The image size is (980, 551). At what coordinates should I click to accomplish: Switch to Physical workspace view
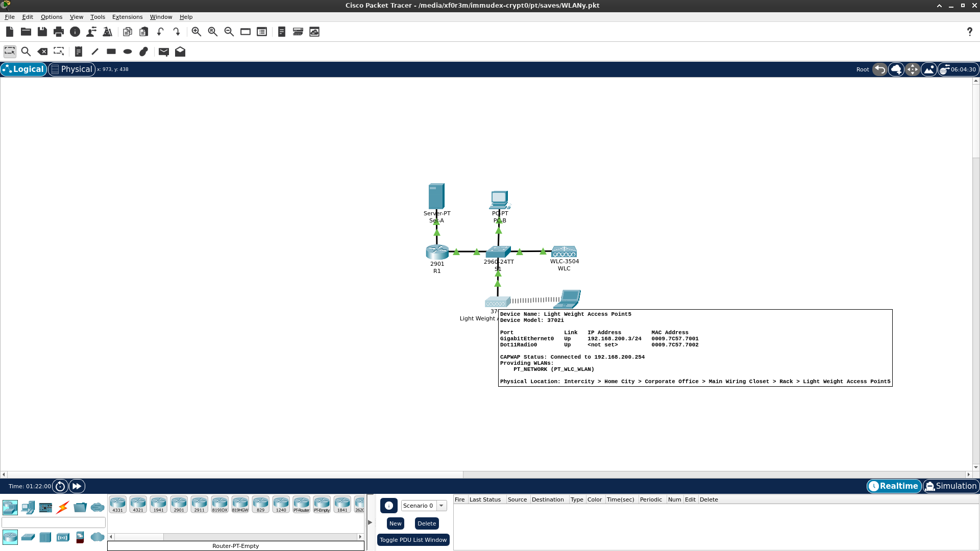[x=72, y=69]
